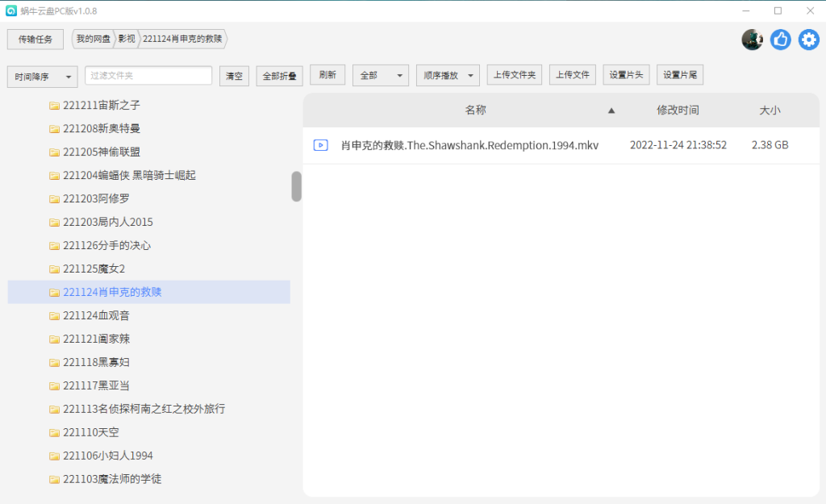Open the 传输任务 transfer tasks panel
Viewport: 826px width, 504px height.
pyautogui.click(x=35, y=39)
